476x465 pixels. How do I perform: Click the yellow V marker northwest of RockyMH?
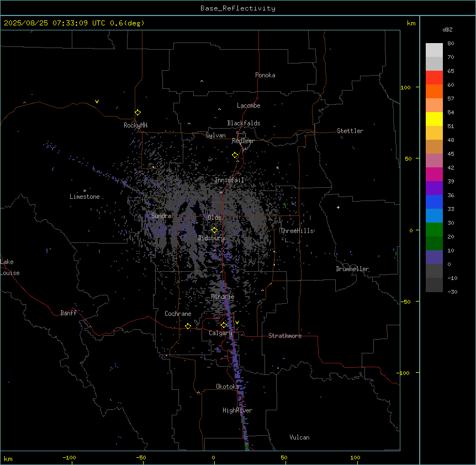point(97,102)
